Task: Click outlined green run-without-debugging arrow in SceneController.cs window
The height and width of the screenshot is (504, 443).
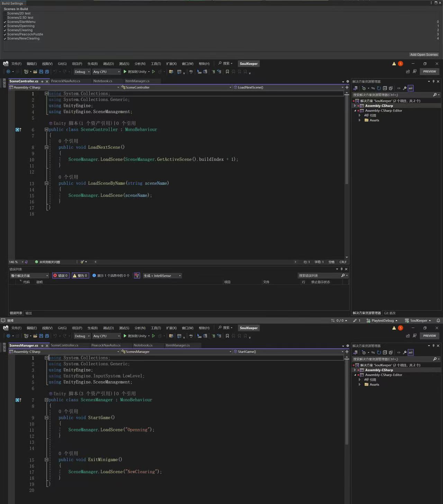Action: click(x=153, y=72)
